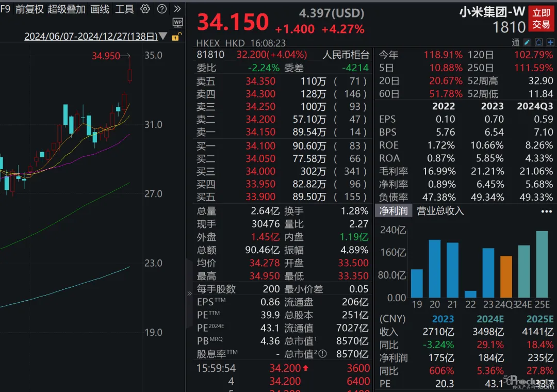Click the 2024Q3 column header in financials
Viewport: 557px width, 392px height.
(x=535, y=106)
